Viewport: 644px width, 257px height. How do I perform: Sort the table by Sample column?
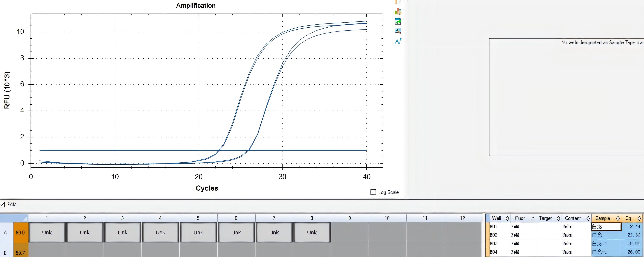(x=606, y=218)
